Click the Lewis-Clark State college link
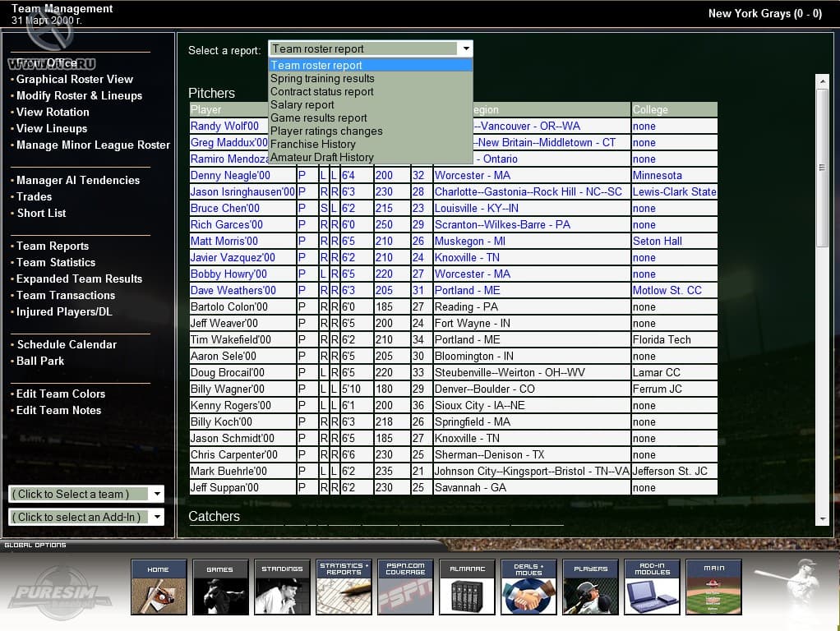Viewport: 840px width, 631px height. [x=675, y=191]
